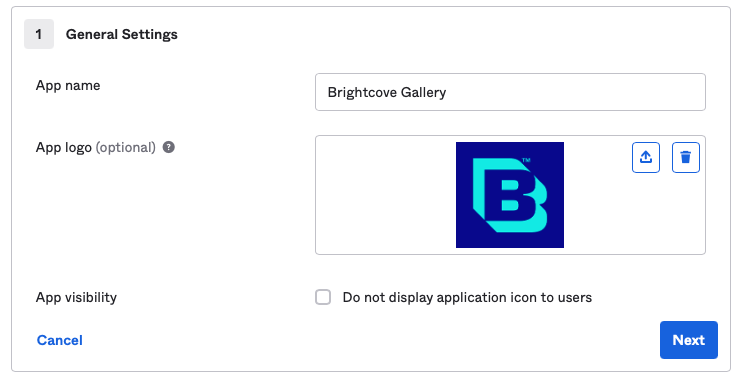The height and width of the screenshot is (381, 739).
Task: Cancel the app setup
Action: [60, 340]
